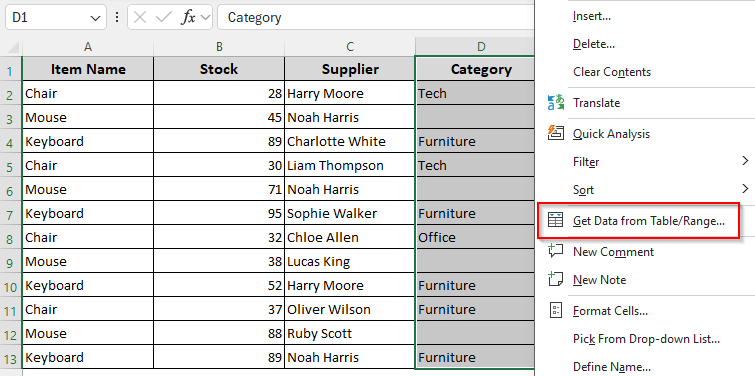Click stock value 45
The width and height of the screenshot is (755, 376).
tap(219, 117)
